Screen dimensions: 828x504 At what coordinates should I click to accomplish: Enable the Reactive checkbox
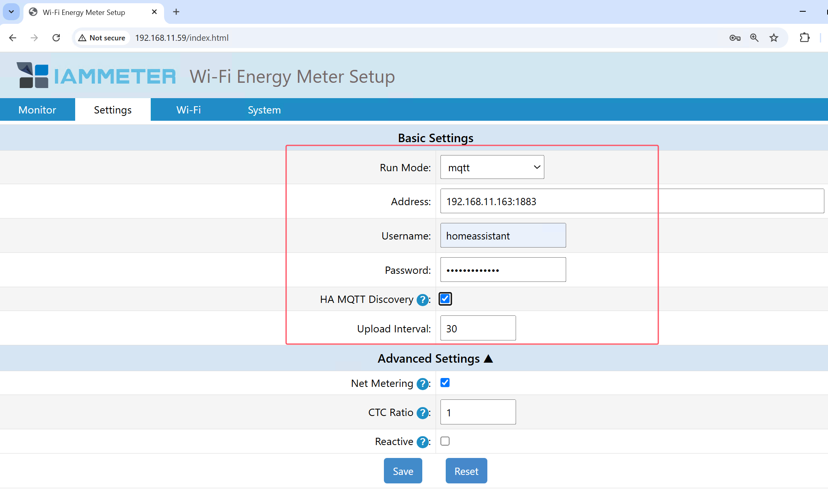point(445,441)
